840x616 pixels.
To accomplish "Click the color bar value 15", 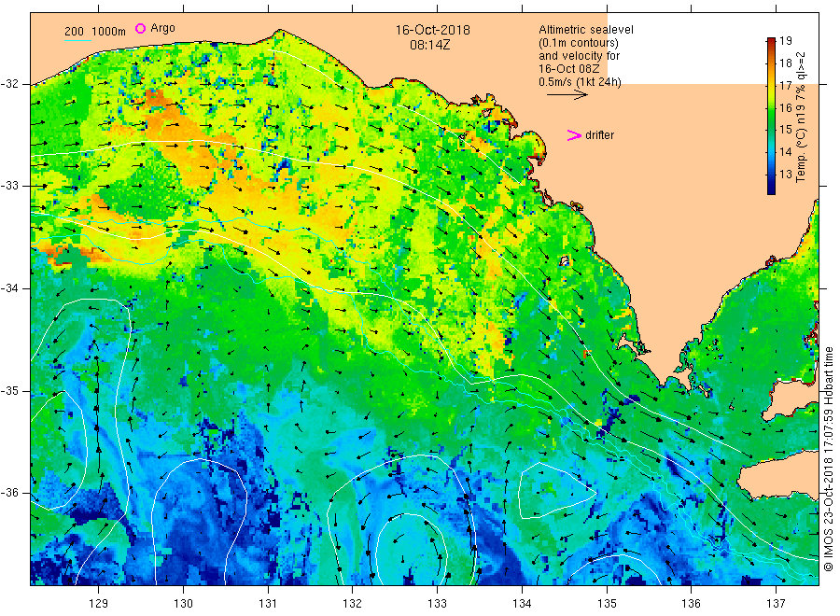I will click(x=785, y=130).
